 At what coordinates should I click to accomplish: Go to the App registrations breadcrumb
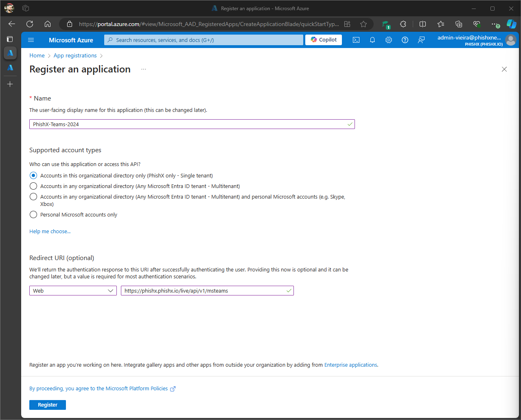tap(75, 55)
